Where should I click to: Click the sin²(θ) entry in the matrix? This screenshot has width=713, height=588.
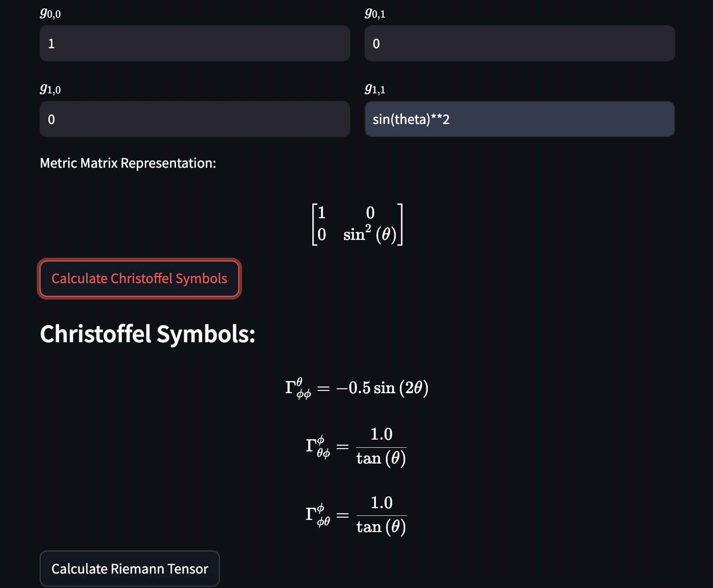(x=370, y=234)
